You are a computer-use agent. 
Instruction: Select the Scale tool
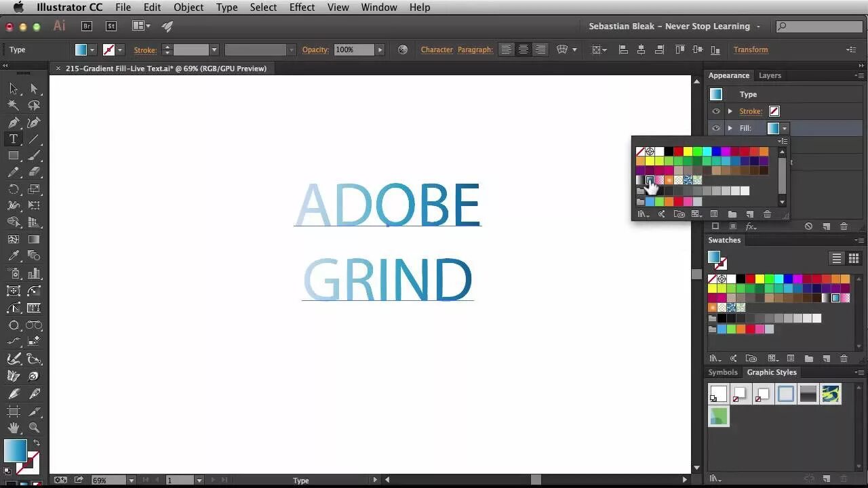point(34,190)
